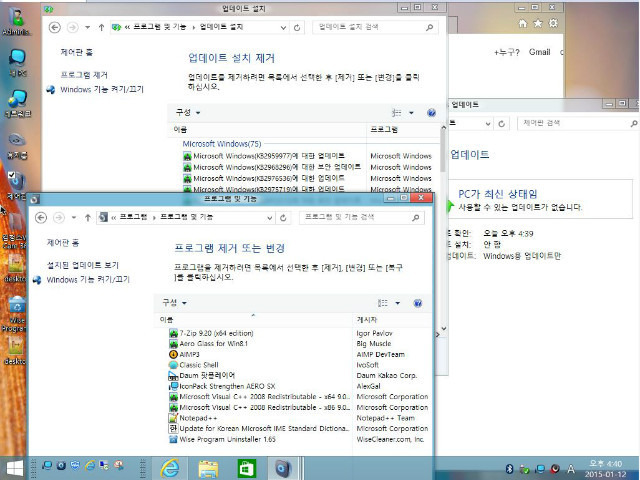Click the Programs and Features search box
The image size is (640, 480).
pos(361,218)
